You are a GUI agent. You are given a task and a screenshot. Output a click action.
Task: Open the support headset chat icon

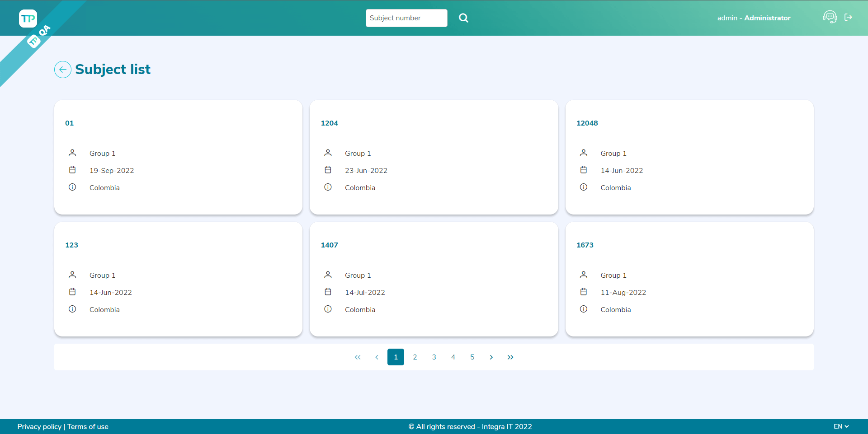[x=830, y=17]
